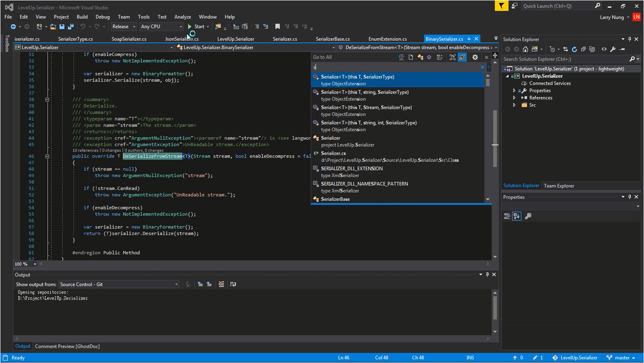644x363 pixels.
Task: Open the Debug menu
Action: point(103,17)
